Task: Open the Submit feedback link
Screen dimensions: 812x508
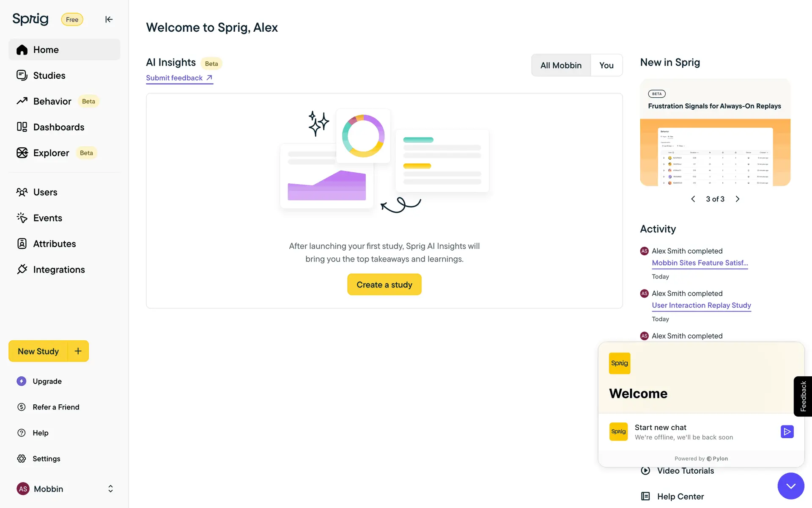Action: [179, 78]
